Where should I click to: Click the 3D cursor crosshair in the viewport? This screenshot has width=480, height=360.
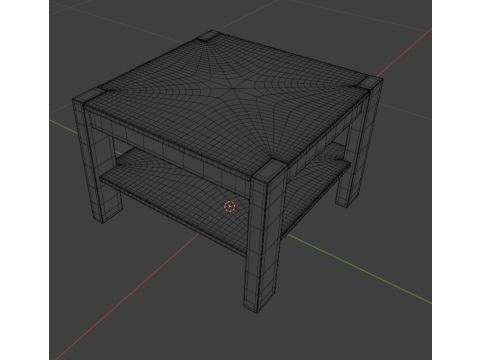point(230,206)
